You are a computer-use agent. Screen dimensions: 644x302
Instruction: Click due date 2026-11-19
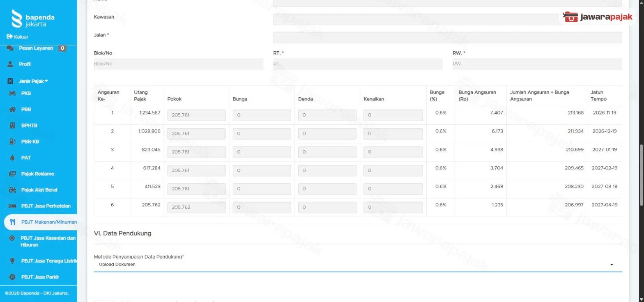pos(605,113)
